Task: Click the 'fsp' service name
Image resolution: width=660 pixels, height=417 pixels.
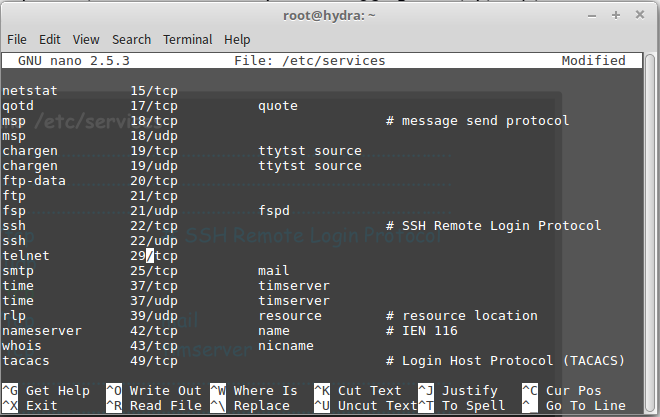Action: point(14,211)
